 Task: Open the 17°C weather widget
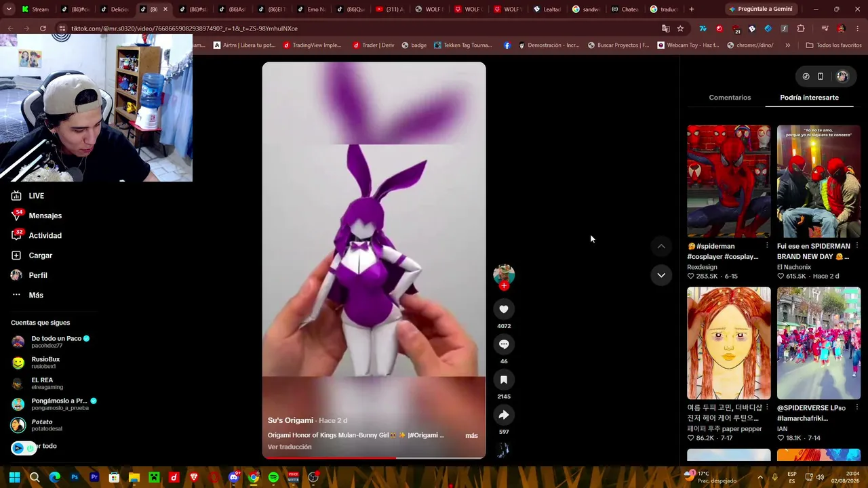click(x=710, y=477)
